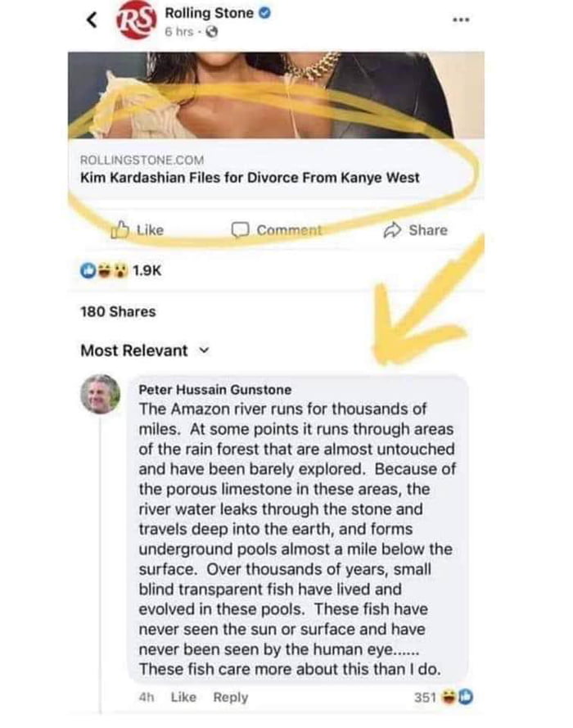Like the post with thumbs-up icon
The image size is (573, 728).
[x=139, y=230]
